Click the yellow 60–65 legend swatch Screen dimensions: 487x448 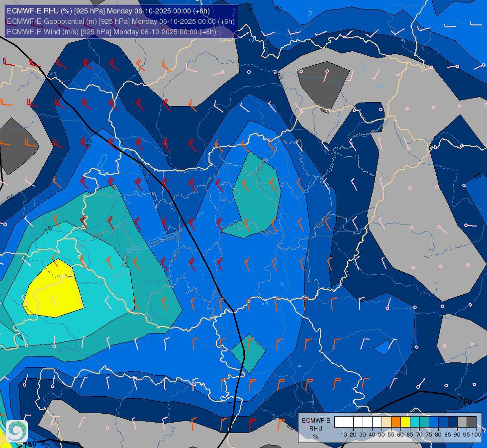(405, 422)
